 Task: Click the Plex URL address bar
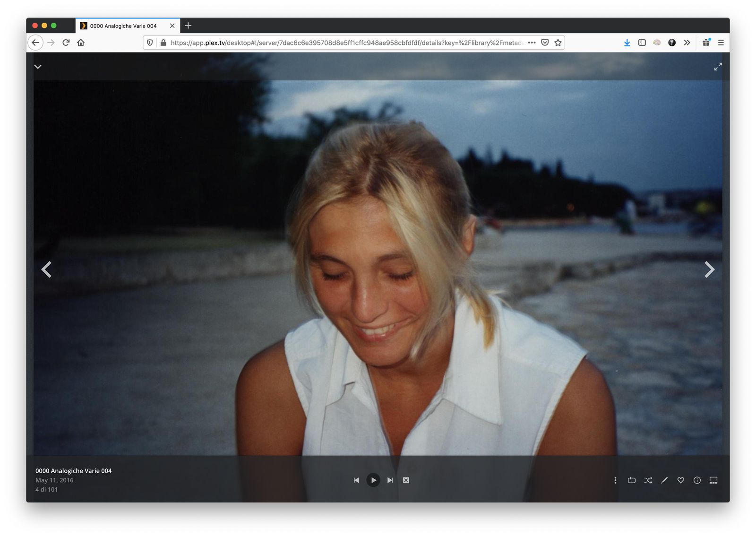[346, 43]
